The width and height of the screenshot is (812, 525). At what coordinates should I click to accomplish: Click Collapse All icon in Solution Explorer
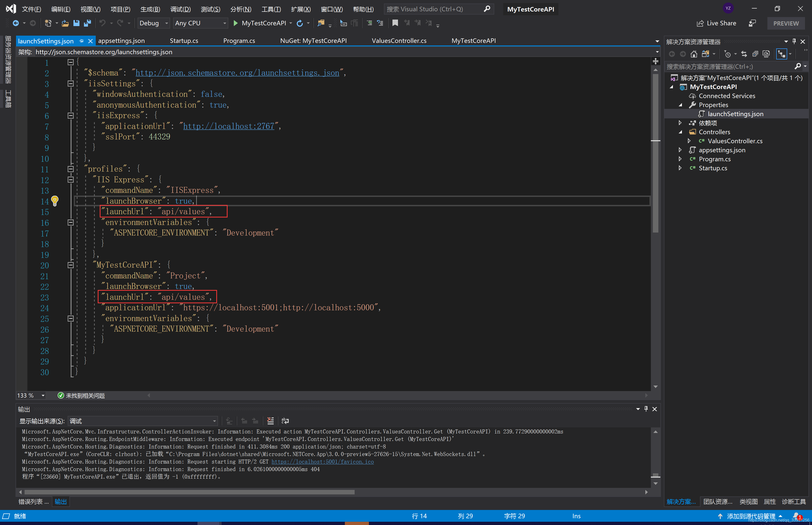(755, 54)
